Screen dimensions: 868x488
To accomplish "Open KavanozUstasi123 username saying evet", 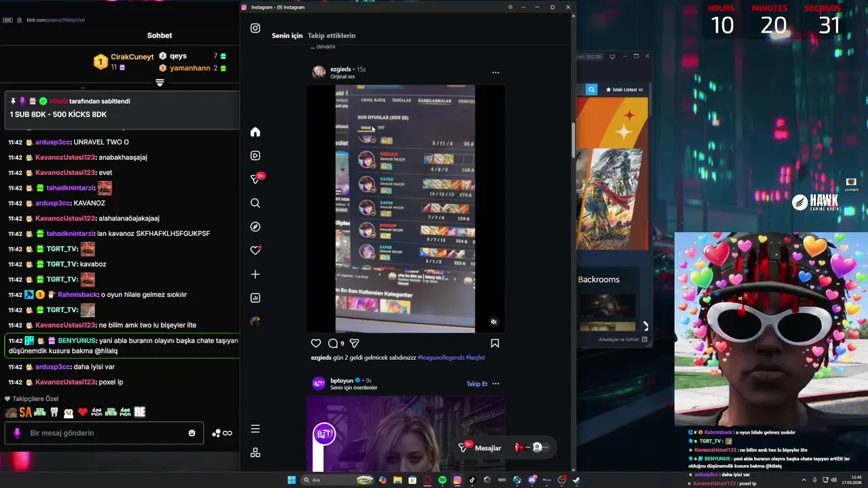I will point(65,172).
